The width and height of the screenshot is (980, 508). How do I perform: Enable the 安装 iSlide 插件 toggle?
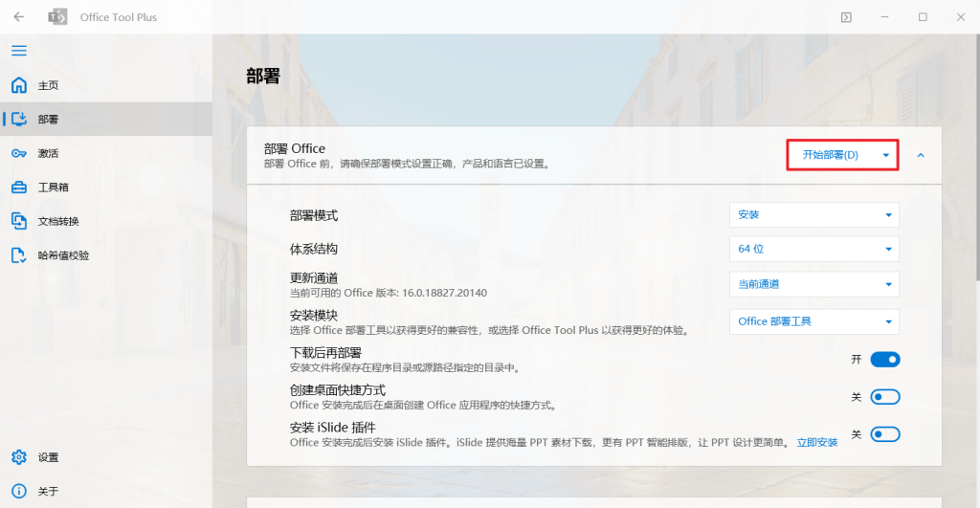coord(885,434)
